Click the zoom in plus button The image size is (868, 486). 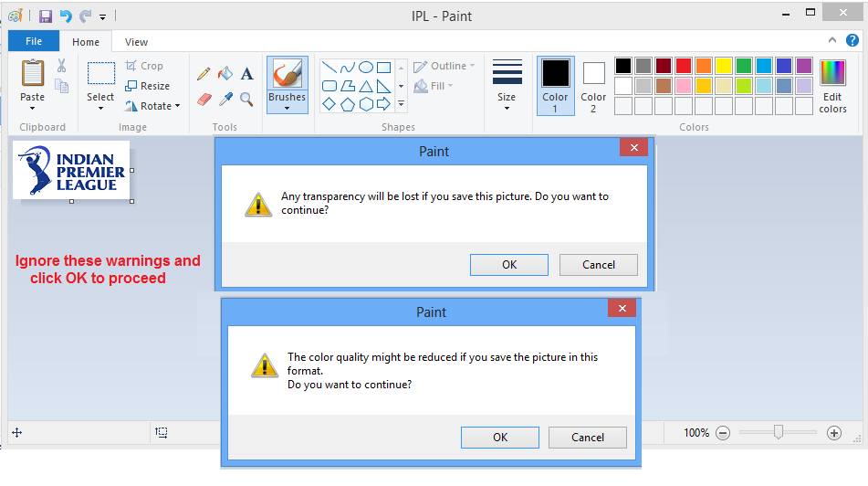pyautogui.click(x=834, y=433)
